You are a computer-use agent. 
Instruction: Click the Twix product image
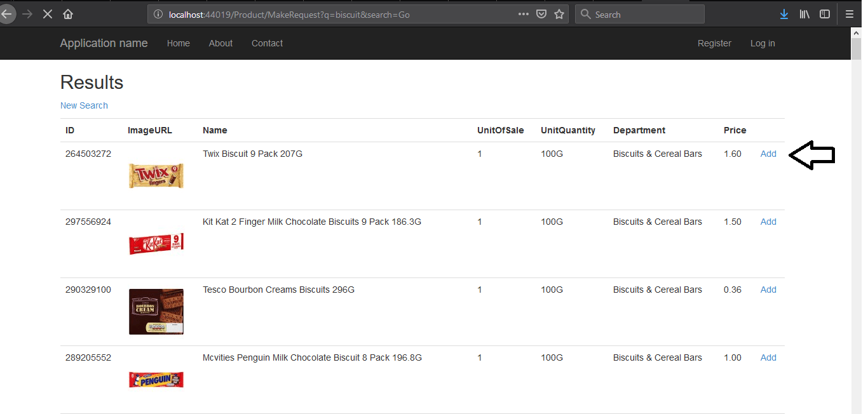[x=156, y=176]
